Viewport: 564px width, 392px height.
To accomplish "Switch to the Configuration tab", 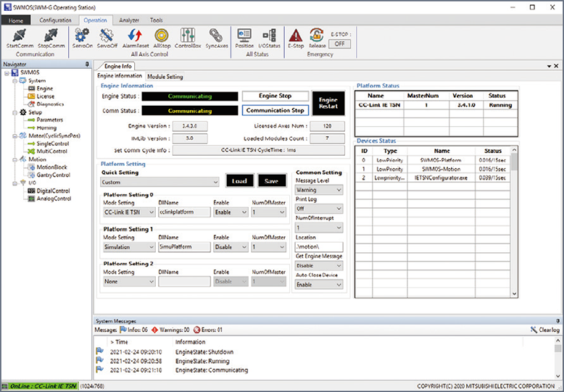I will [x=55, y=20].
